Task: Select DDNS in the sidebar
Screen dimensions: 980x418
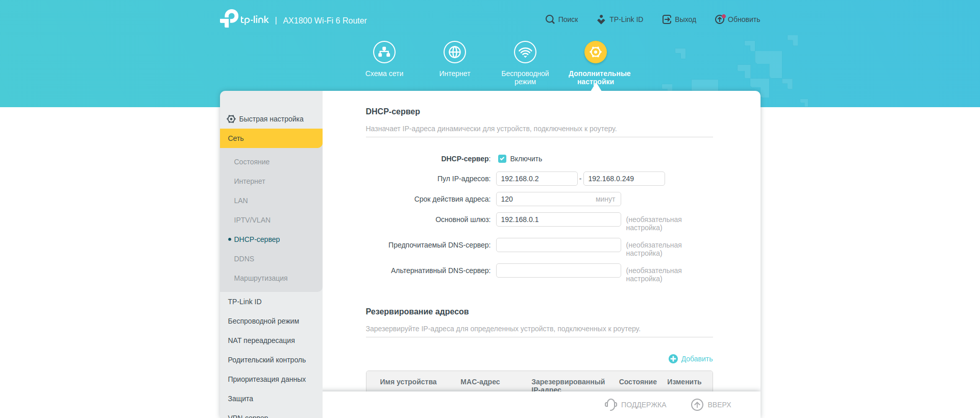Action: [244, 259]
